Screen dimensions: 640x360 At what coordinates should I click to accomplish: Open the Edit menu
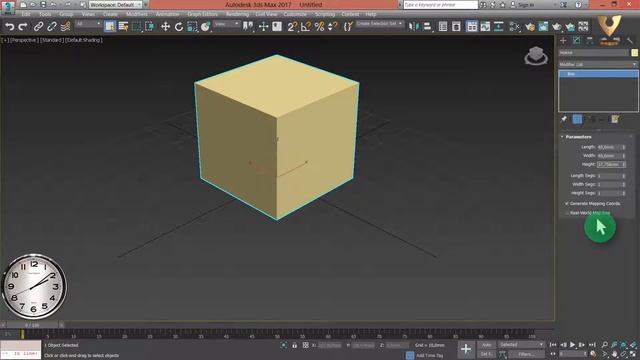point(25,14)
